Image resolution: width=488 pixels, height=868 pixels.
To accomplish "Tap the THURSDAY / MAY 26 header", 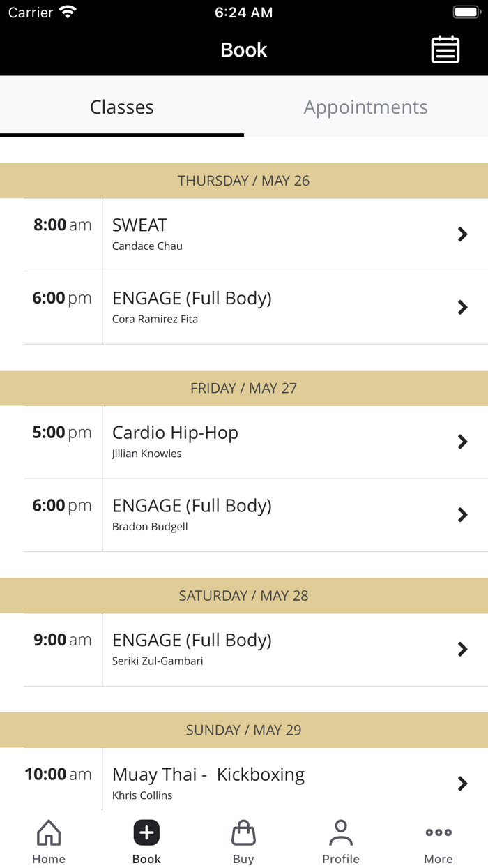I will tap(244, 180).
